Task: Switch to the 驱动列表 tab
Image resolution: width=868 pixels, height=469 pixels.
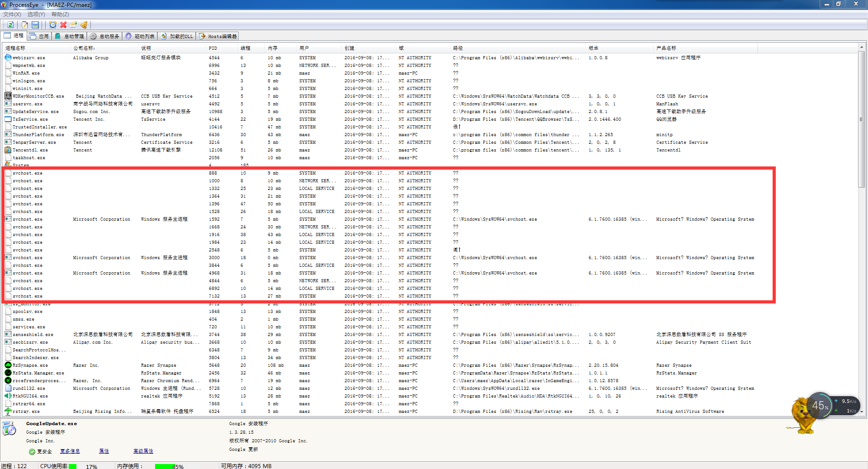Action: (x=140, y=36)
